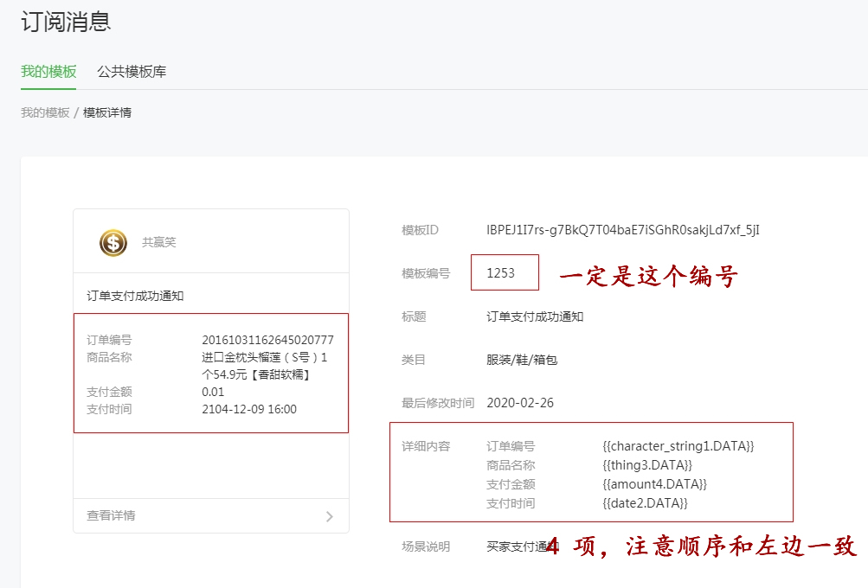The height and width of the screenshot is (588, 868).
Task: Switch to the 我的模板 tab
Action: coord(48,71)
